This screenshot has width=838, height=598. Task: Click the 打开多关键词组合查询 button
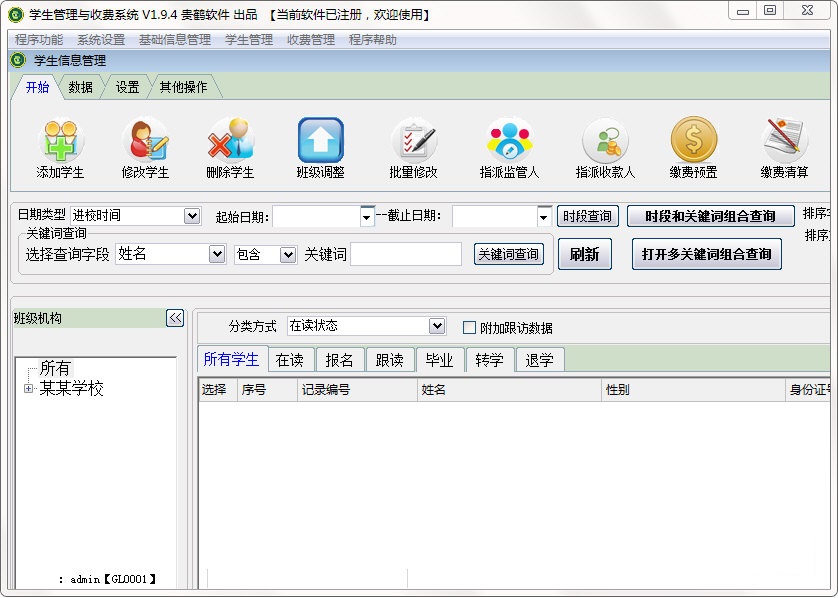tap(707, 254)
